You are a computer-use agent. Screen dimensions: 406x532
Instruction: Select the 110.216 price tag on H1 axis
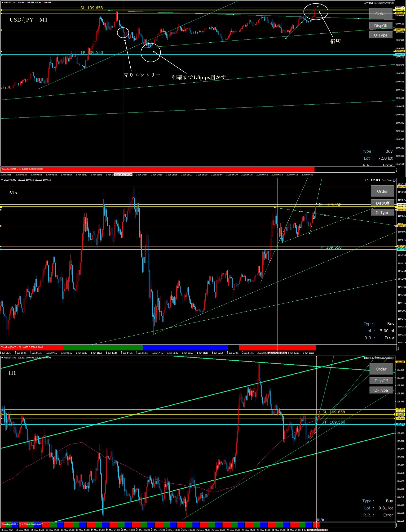[x=400, y=362]
